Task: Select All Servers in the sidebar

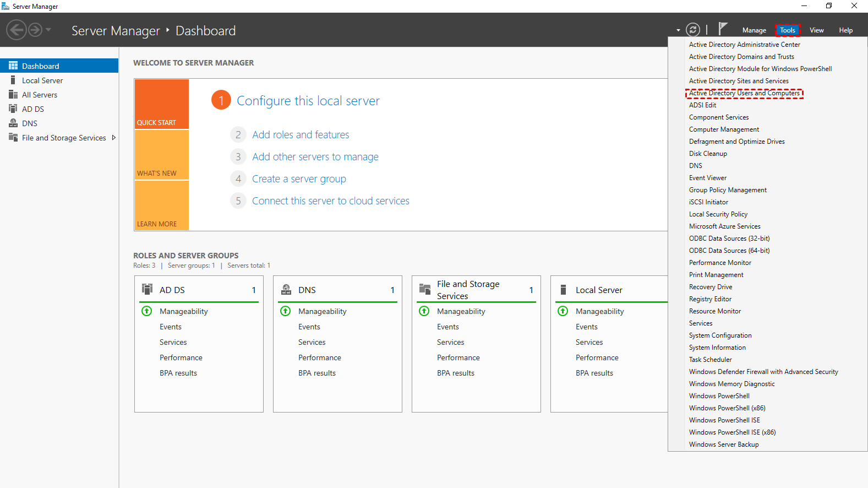Action: pyautogui.click(x=40, y=95)
